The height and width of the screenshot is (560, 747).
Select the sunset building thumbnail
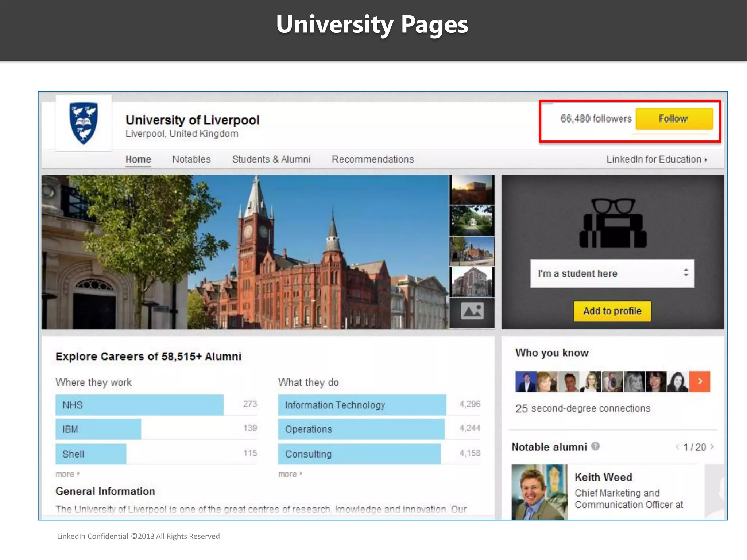pyautogui.click(x=472, y=190)
